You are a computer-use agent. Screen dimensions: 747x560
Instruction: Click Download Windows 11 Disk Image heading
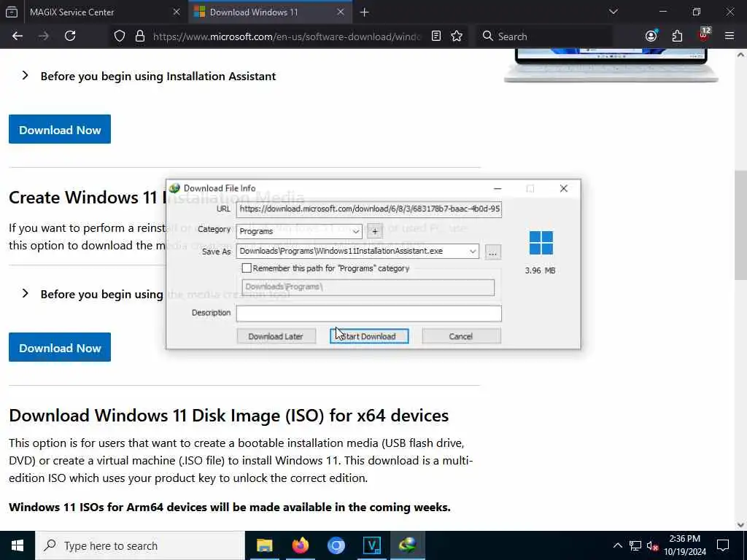(x=228, y=415)
